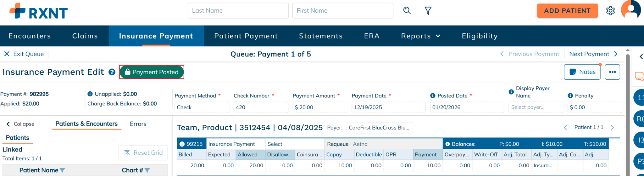Click the help icon beside Insurance Payment Edit

click(x=112, y=72)
